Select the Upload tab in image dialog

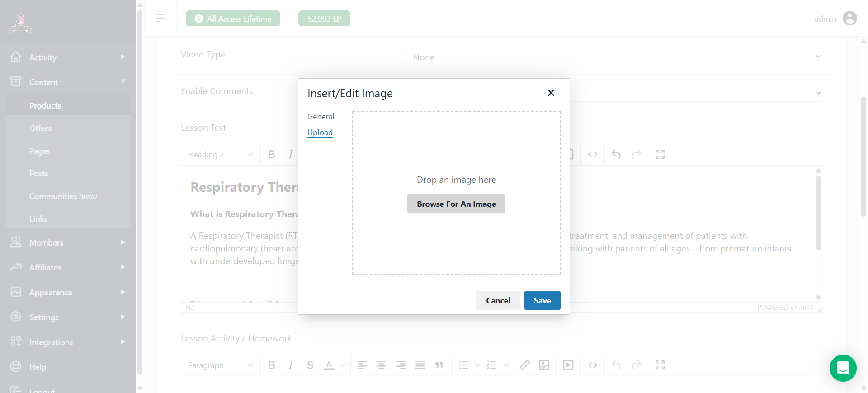pos(320,133)
